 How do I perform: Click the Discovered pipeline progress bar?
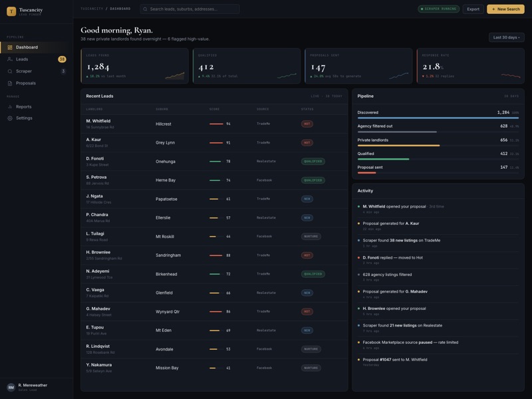coord(438,118)
